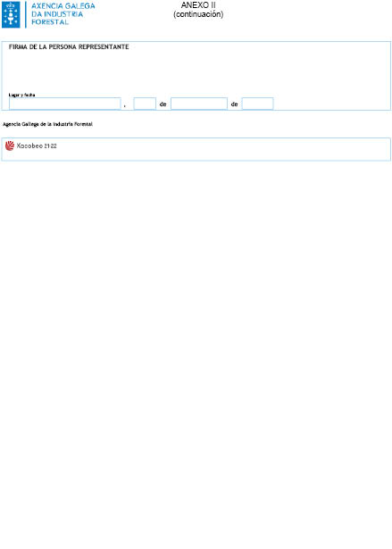The image size is (392, 549).
Task: Click the empty area right of Xacobeo footer box
Action: [224, 149]
